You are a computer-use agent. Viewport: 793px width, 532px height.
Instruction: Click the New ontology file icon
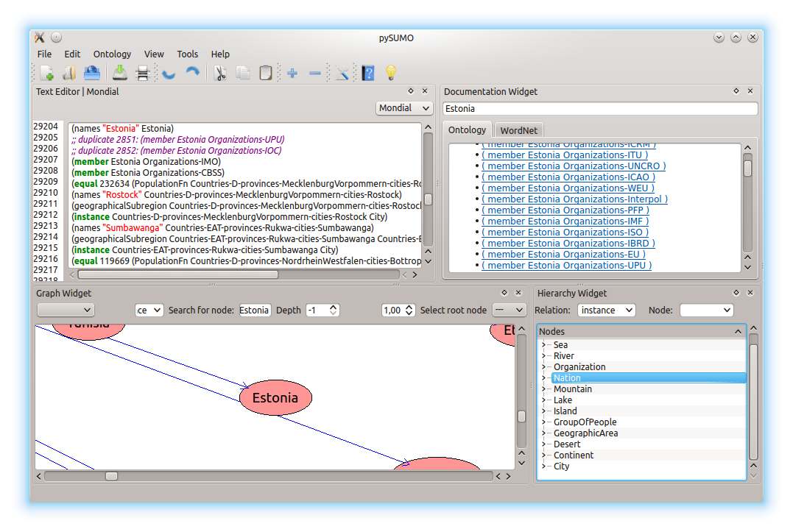pyautogui.click(x=46, y=73)
